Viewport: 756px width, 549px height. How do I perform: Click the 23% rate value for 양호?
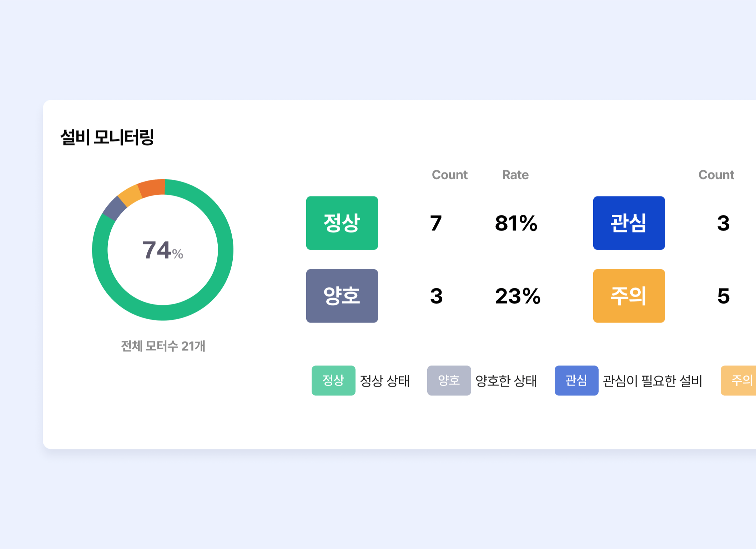518,296
